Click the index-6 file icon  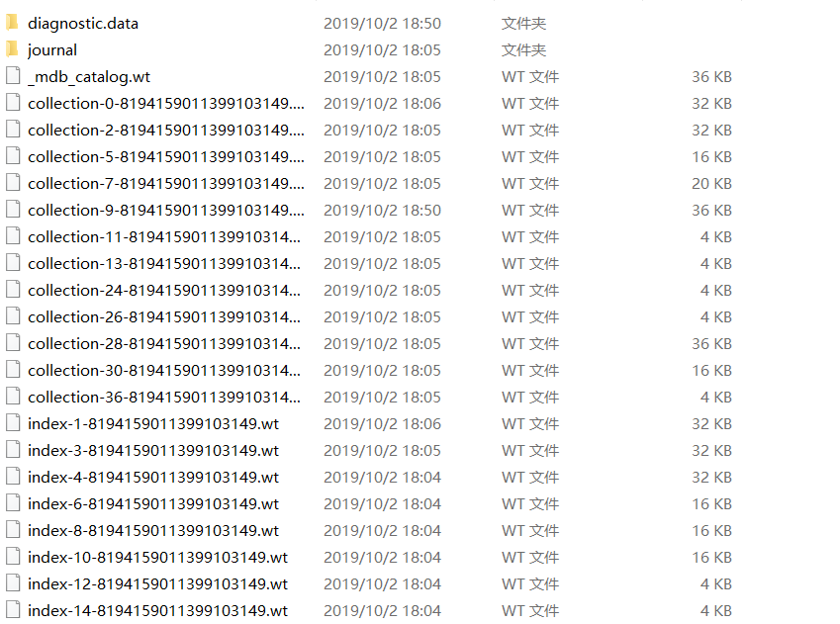pyautogui.click(x=13, y=503)
